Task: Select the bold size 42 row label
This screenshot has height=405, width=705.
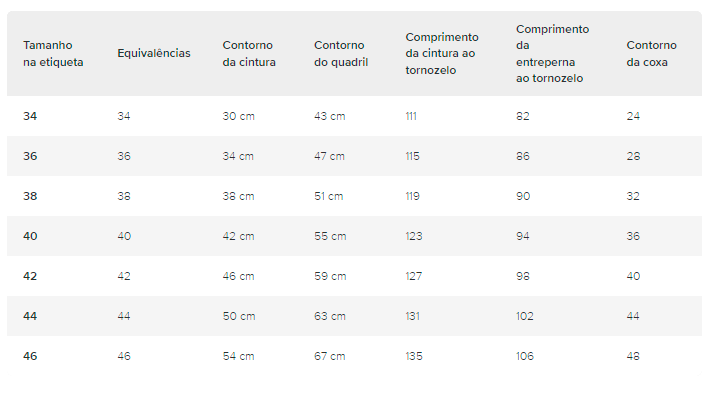Action: click(x=30, y=276)
